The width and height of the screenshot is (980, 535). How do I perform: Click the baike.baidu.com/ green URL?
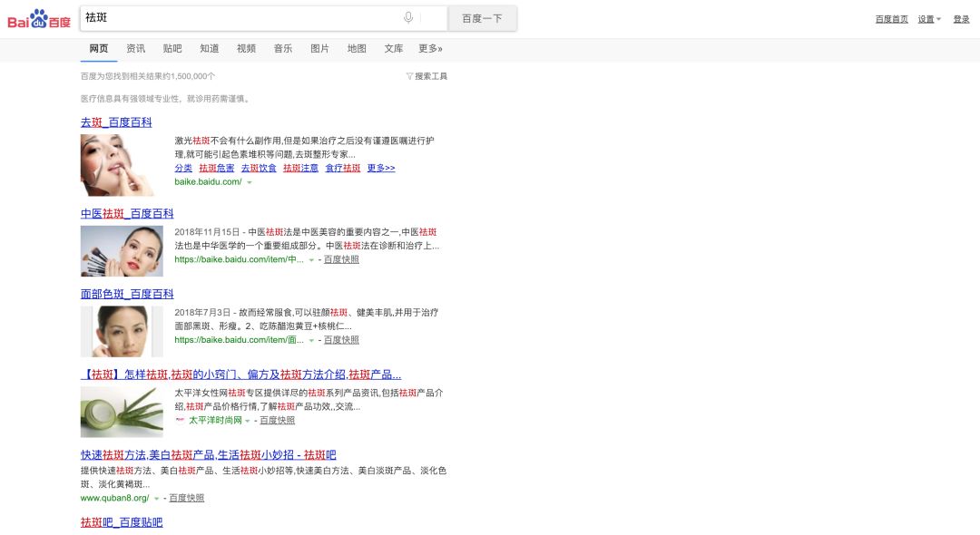[208, 181]
